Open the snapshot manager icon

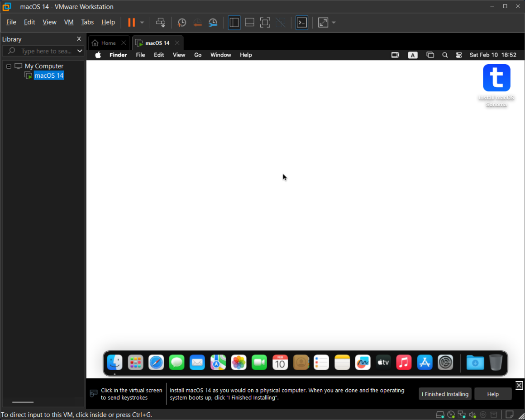coord(213,23)
